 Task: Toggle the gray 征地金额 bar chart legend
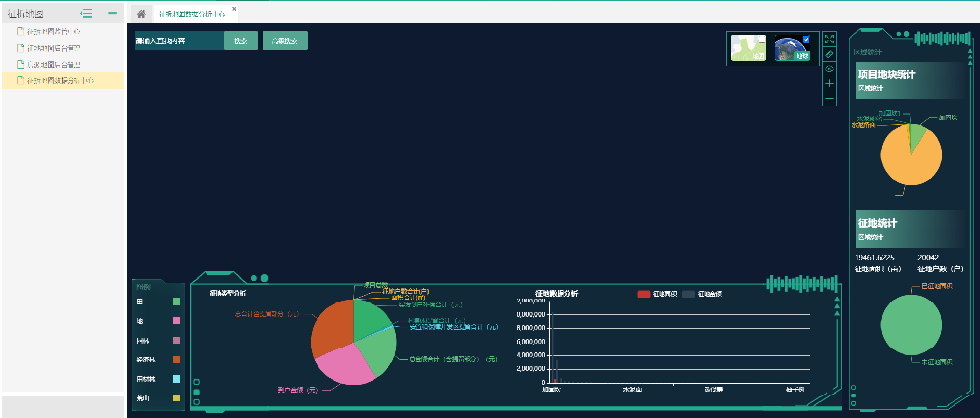(x=703, y=294)
